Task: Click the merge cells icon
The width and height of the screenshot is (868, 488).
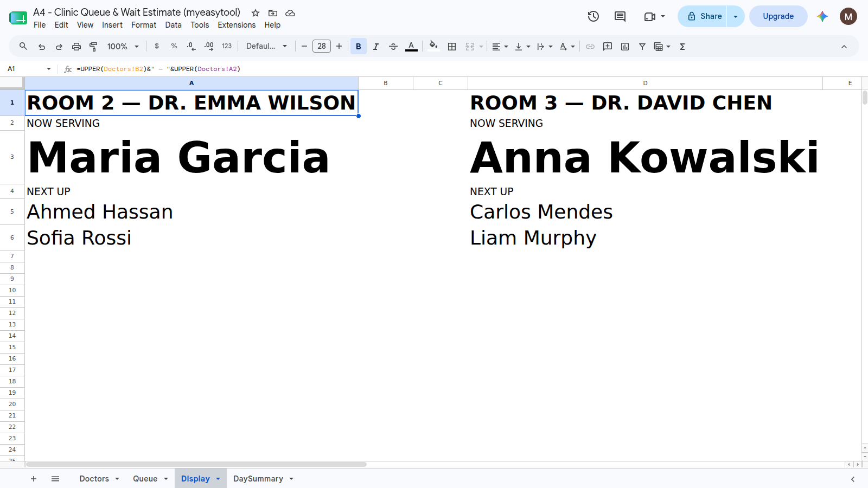Action: click(470, 47)
